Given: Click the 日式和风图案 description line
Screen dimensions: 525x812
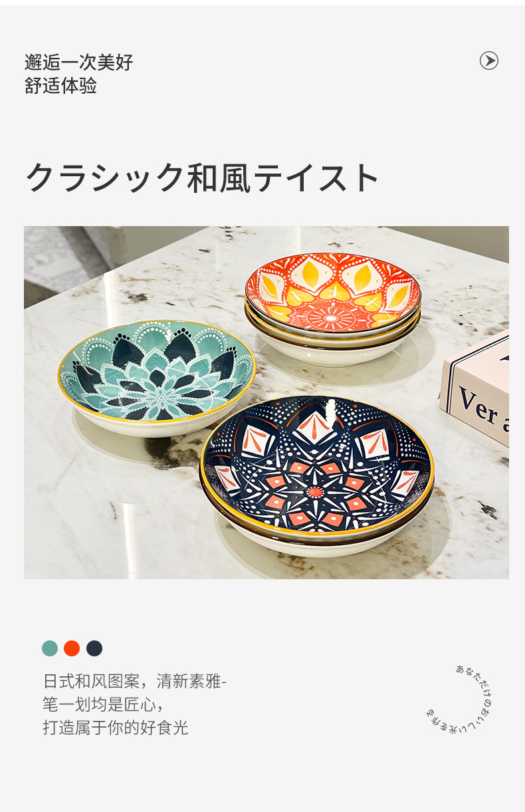Looking at the screenshot, I should pos(135,682).
